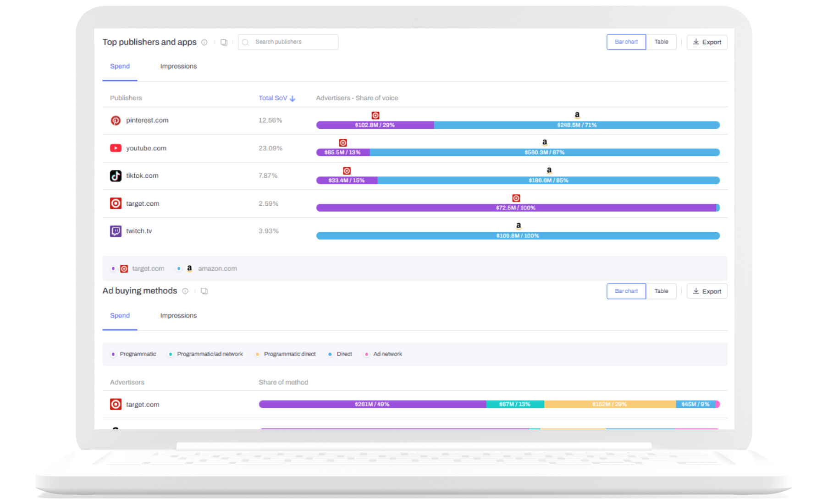Switch Ad buying methods to Table view
828x504 pixels.
tap(661, 291)
